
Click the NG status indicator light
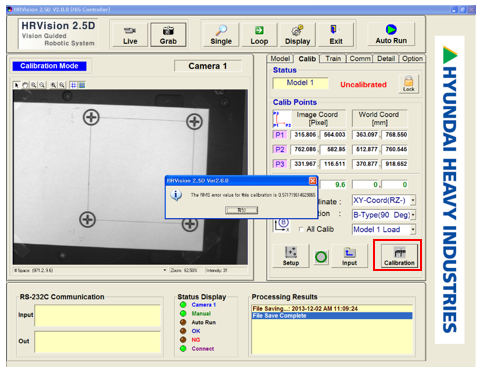(183, 340)
